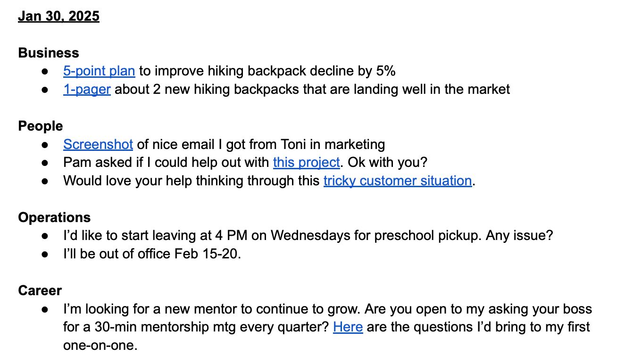The image size is (633, 364).
Task: Click the bullet before 5-point plan
Action: click(45, 71)
